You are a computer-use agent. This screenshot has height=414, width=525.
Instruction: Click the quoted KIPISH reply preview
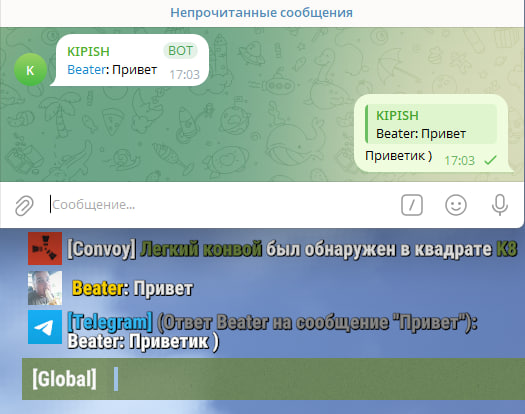click(431, 124)
